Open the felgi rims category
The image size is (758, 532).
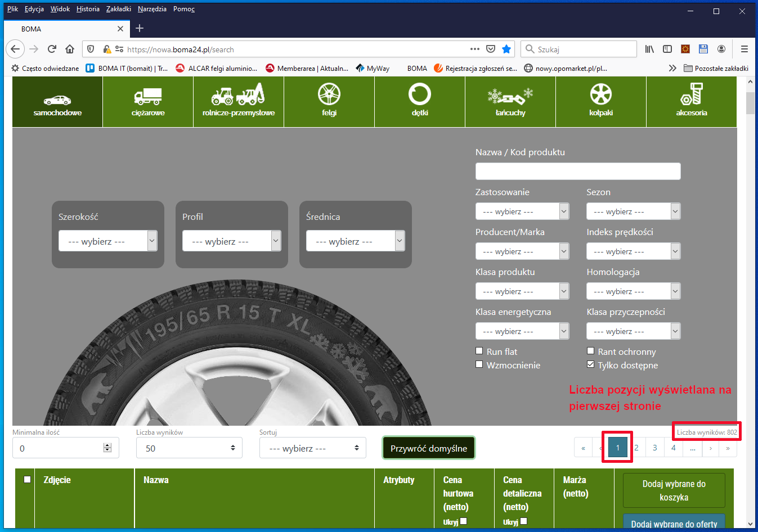(x=329, y=101)
